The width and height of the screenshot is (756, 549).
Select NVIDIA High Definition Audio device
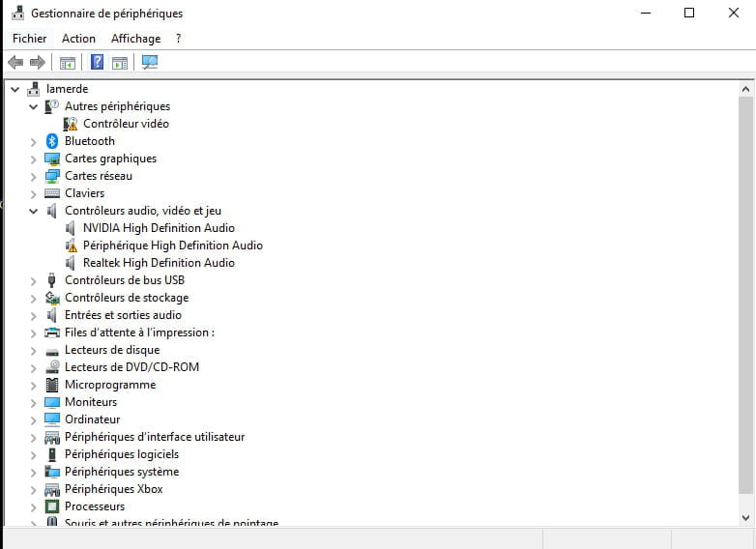tap(159, 228)
